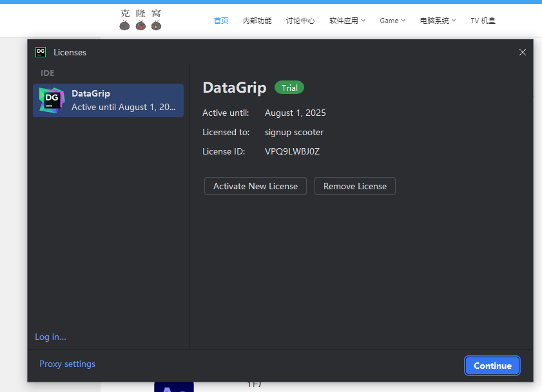Open the Log in... link
The image size is (542, 392).
[x=50, y=337]
